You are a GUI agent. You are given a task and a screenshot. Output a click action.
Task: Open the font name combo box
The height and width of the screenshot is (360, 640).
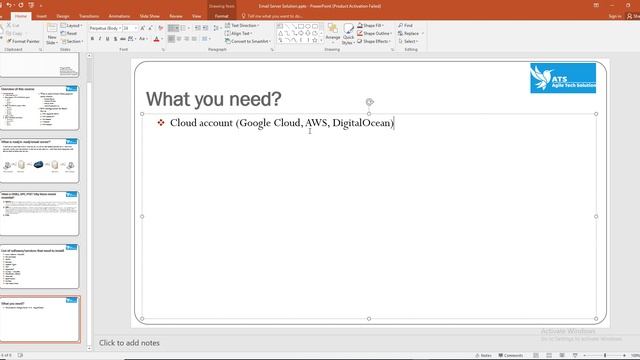coord(105,28)
